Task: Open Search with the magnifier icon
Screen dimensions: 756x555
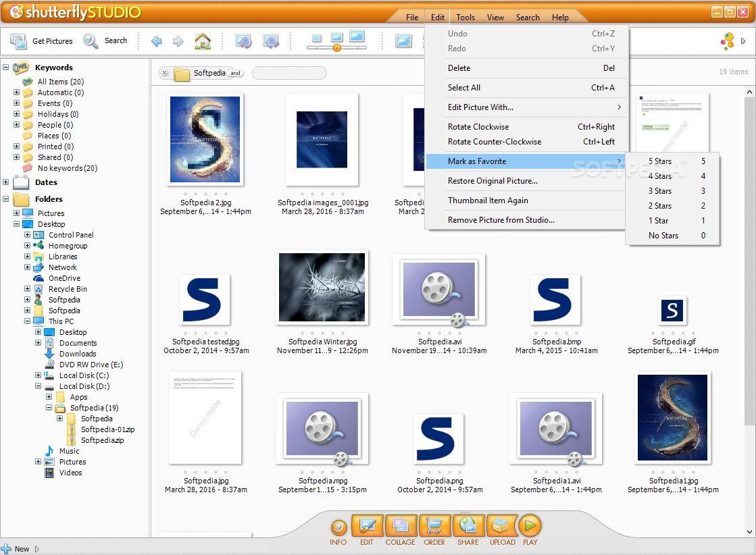Action: 90,41
